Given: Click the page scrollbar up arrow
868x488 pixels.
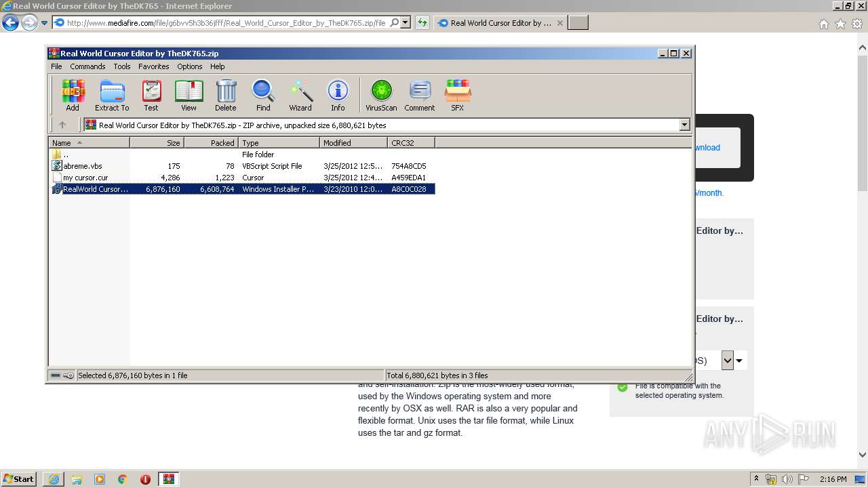Looking at the screenshot, I should click(863, 48).
